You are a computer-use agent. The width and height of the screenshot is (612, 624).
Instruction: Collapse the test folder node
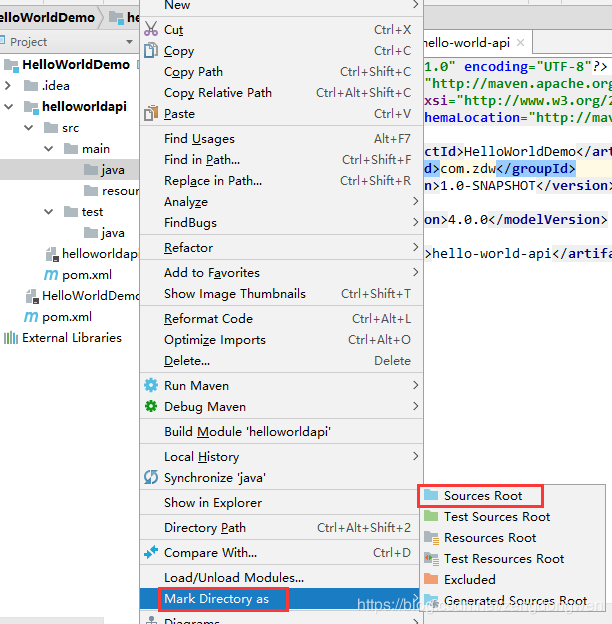[x=49, y=212]
